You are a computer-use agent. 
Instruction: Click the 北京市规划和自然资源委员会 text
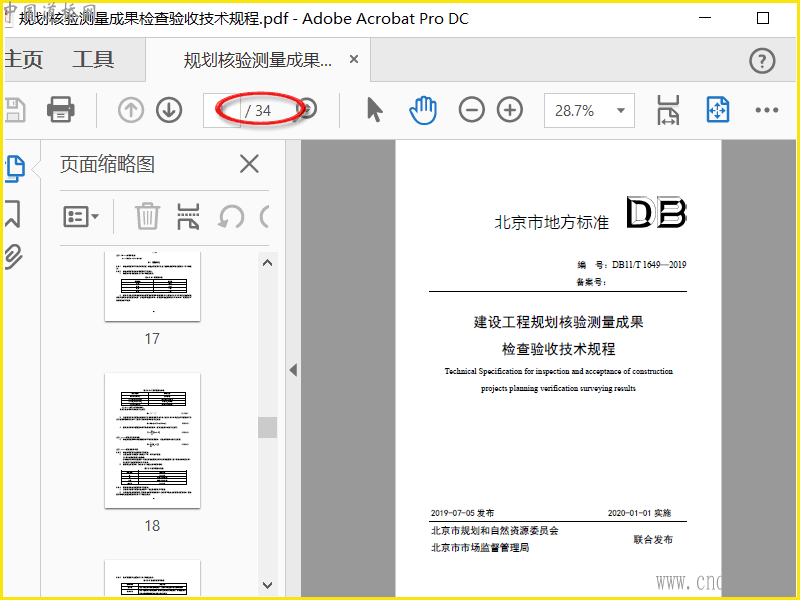click(x=495, y=531)
